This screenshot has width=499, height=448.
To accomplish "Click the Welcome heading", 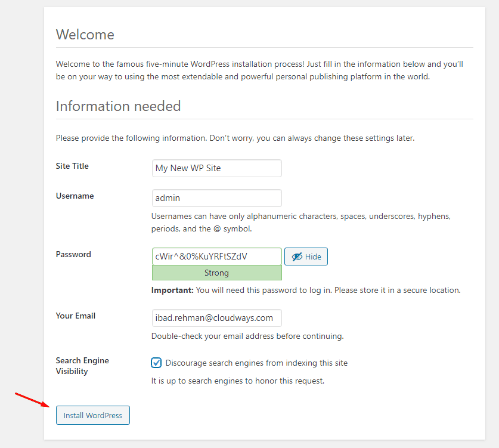I will tap(85, 35).
